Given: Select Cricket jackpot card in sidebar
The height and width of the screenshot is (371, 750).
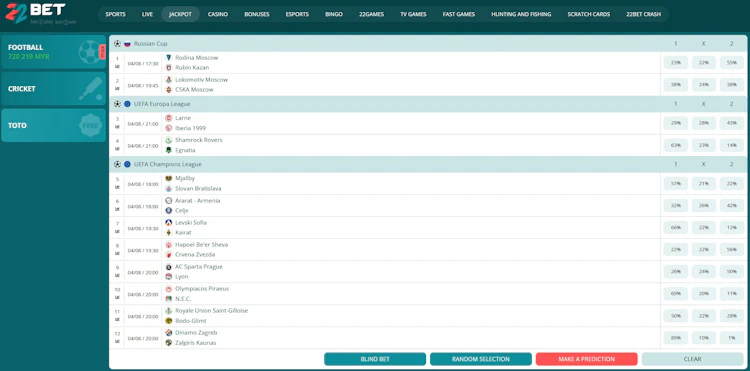Looking at the screenshot, I should click(x=54, y=88).
